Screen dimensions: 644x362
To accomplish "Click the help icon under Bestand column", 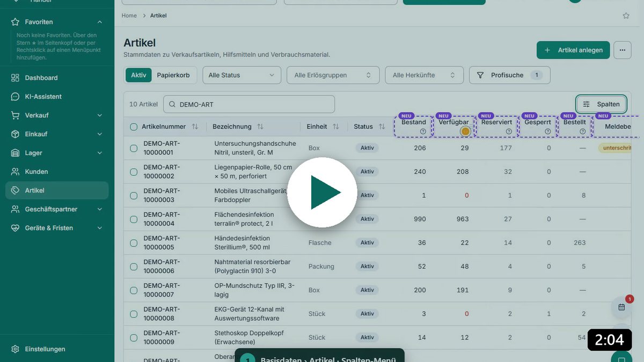I will [423, 131].
